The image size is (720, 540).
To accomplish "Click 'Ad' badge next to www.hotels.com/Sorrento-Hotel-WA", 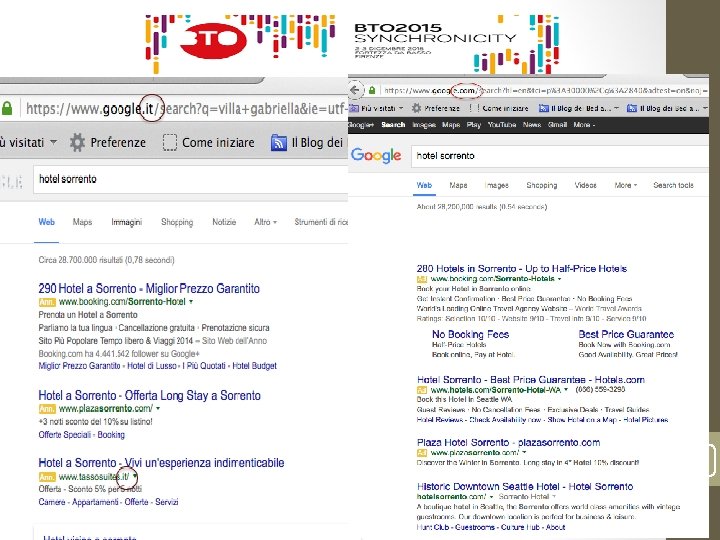I will (x=422, y=390).
